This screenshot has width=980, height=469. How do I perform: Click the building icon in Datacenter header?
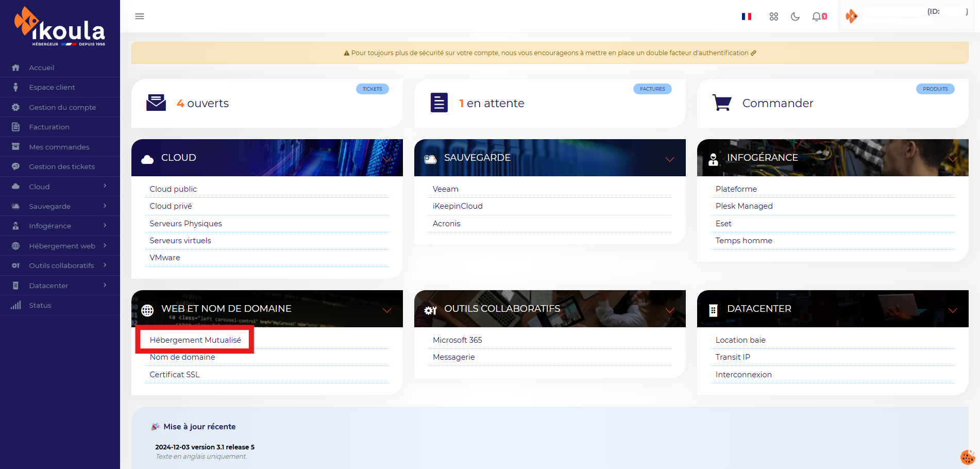point(713,310)
